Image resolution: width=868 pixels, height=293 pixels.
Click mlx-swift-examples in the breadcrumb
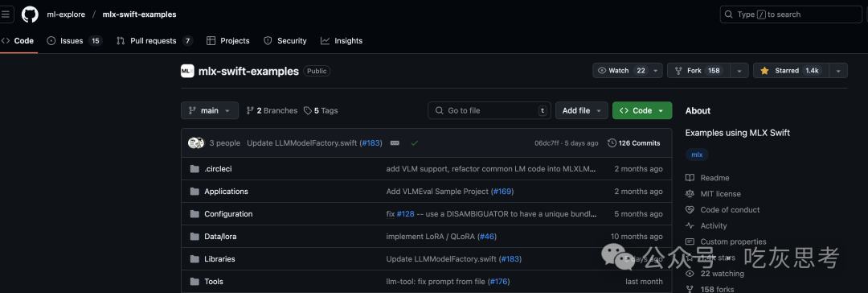[140, 14]
